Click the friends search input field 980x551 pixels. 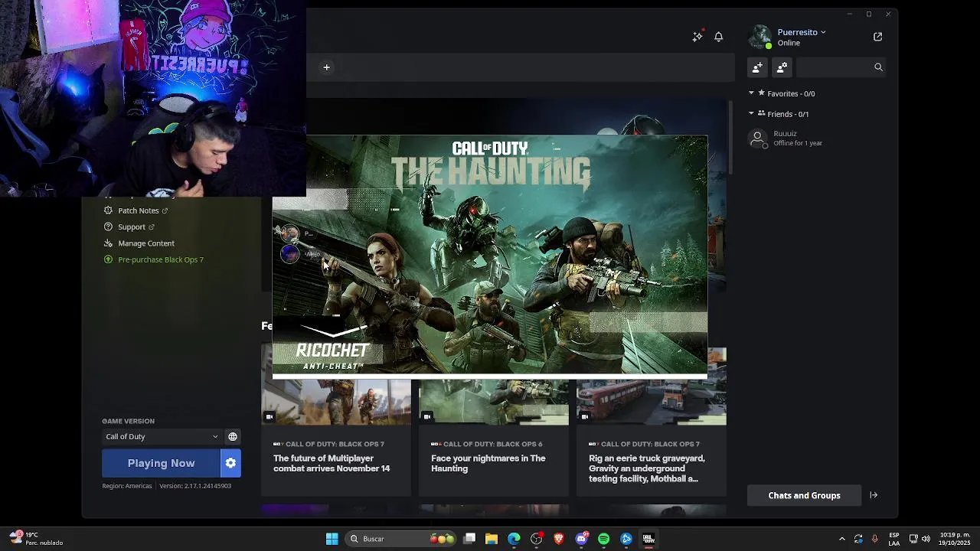point(834,67)
